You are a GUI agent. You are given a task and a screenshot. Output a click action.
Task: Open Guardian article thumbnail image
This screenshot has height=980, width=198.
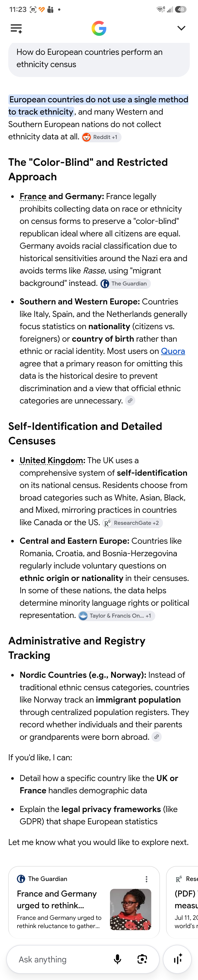click(131, 910)
